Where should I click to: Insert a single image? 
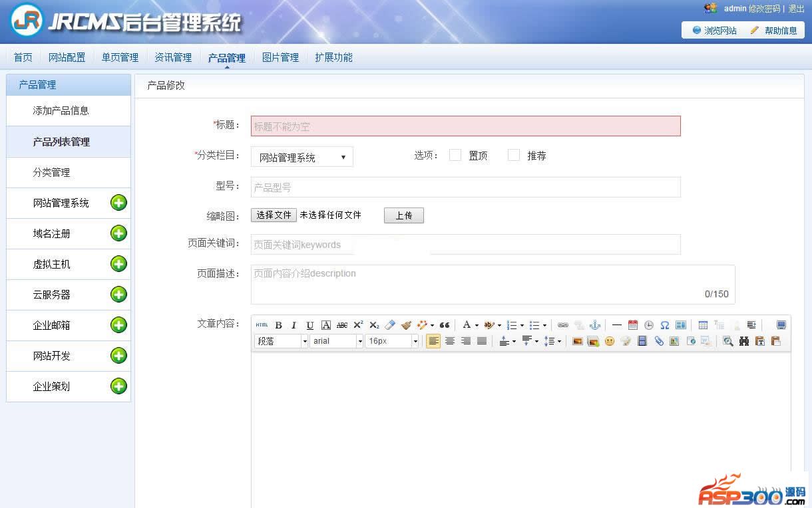[578, 341]
